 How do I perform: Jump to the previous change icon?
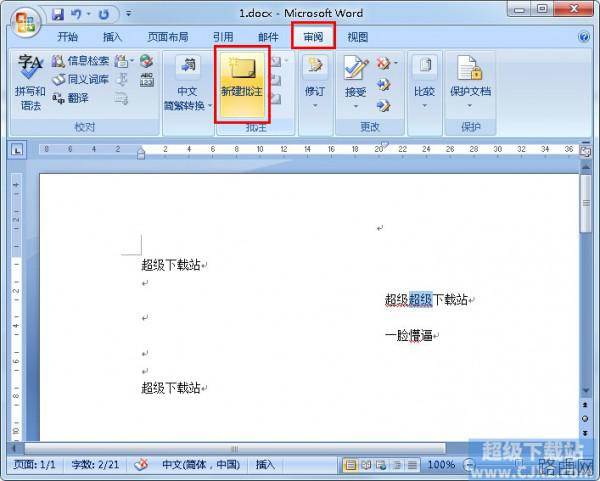click(383, 84)
